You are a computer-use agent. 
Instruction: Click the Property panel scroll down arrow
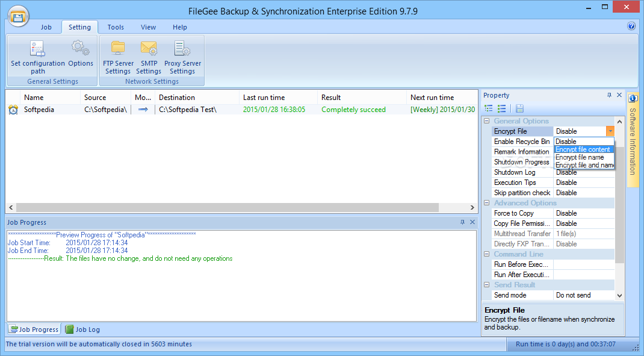click(x=619, y=295)
